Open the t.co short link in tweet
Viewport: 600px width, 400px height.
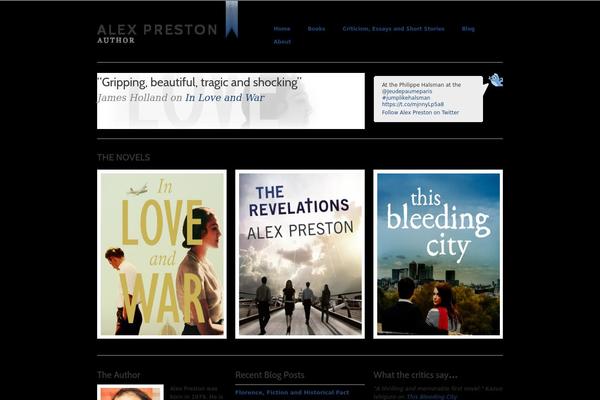pos(412,104)
